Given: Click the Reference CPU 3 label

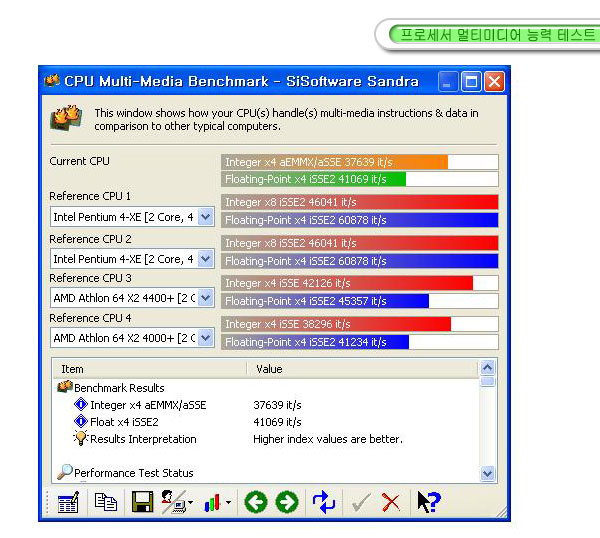Looking at the screenshot, I should point(90,278).
